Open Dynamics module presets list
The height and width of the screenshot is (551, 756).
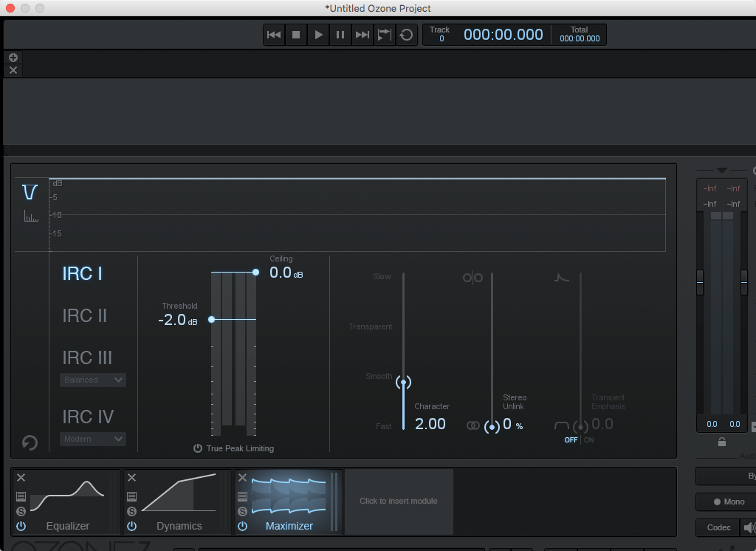pos(131,496)
